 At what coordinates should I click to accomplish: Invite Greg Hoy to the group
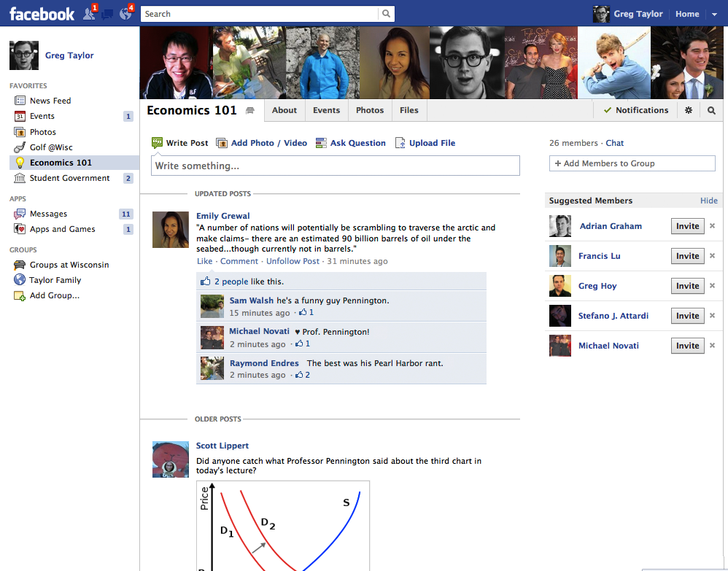click(x=688, y=286)
